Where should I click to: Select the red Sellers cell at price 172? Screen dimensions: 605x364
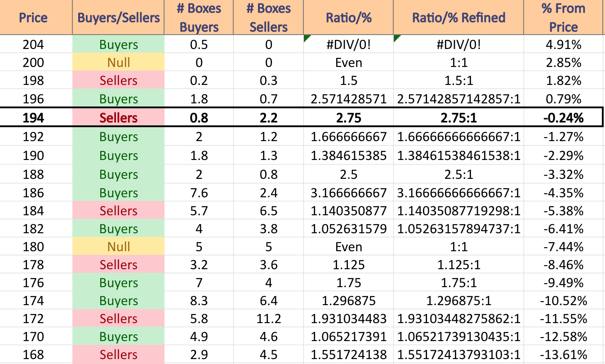pyautogui.click(x=119, y=319)
